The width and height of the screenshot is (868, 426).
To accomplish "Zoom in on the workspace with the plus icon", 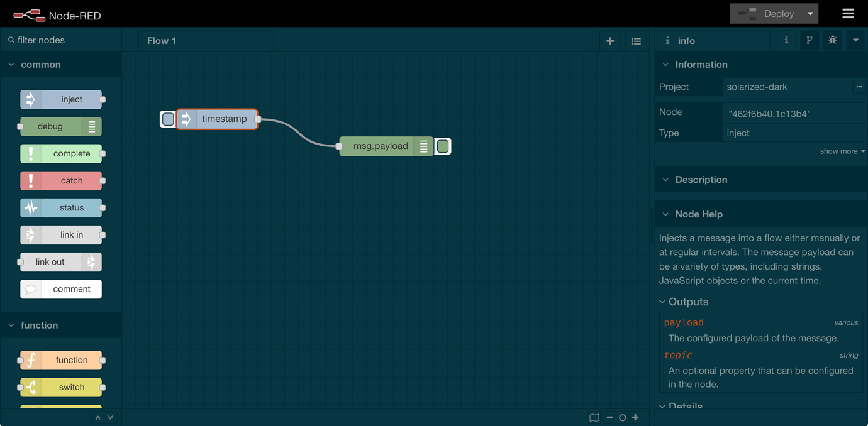I will coord(635,417).
